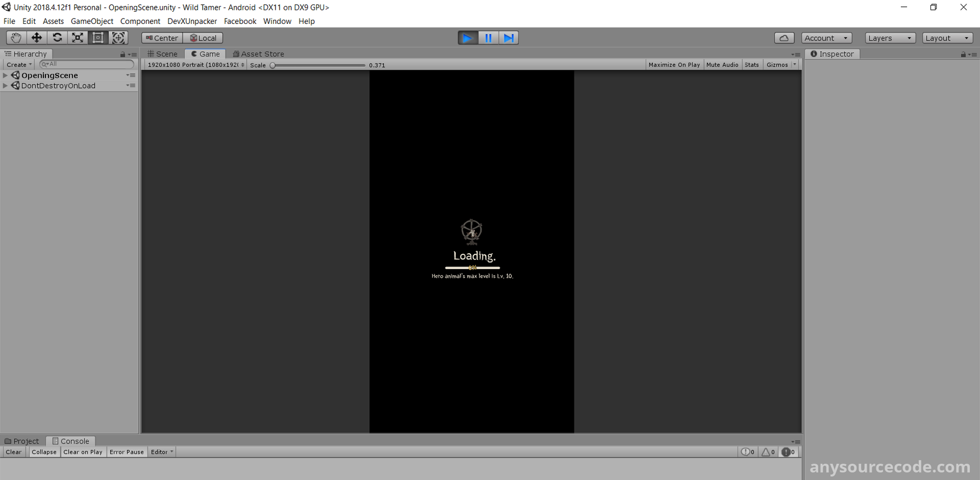Open the Account dropdown
Viewport: 980px width, 480px height.
point(826,38)
